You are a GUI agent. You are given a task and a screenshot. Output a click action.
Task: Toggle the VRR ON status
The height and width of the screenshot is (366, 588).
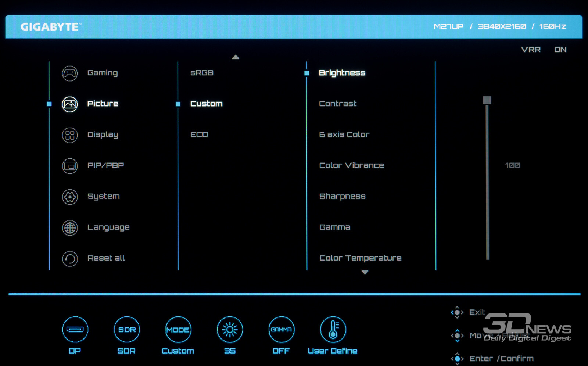pyautogui.click(x=560, y=50)
